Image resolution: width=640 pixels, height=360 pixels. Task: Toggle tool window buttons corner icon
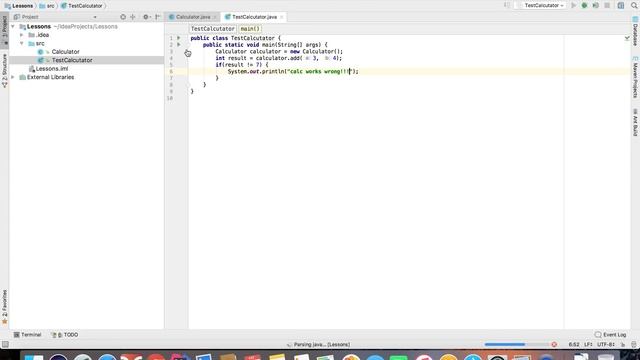click(4, 344)
